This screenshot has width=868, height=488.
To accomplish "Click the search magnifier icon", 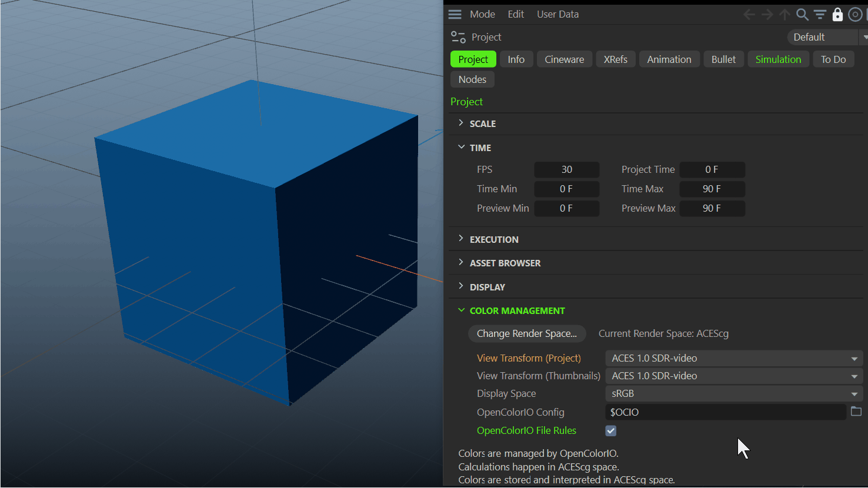I will coord(802,14).
